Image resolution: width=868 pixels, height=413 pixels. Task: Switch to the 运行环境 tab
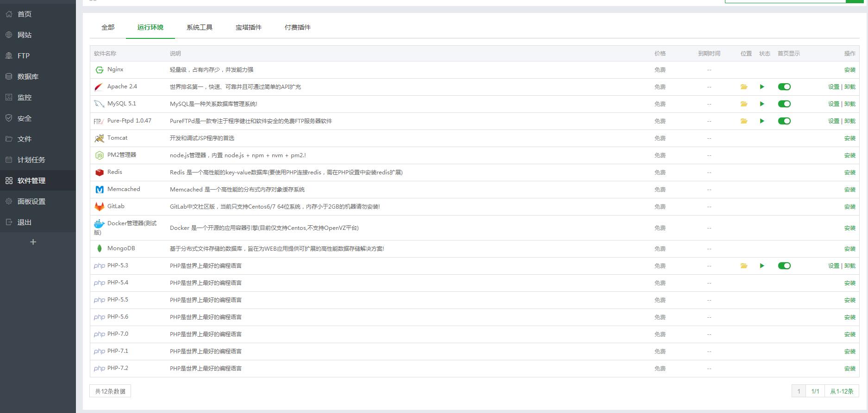pyautogui.click(x=150, y=27)
